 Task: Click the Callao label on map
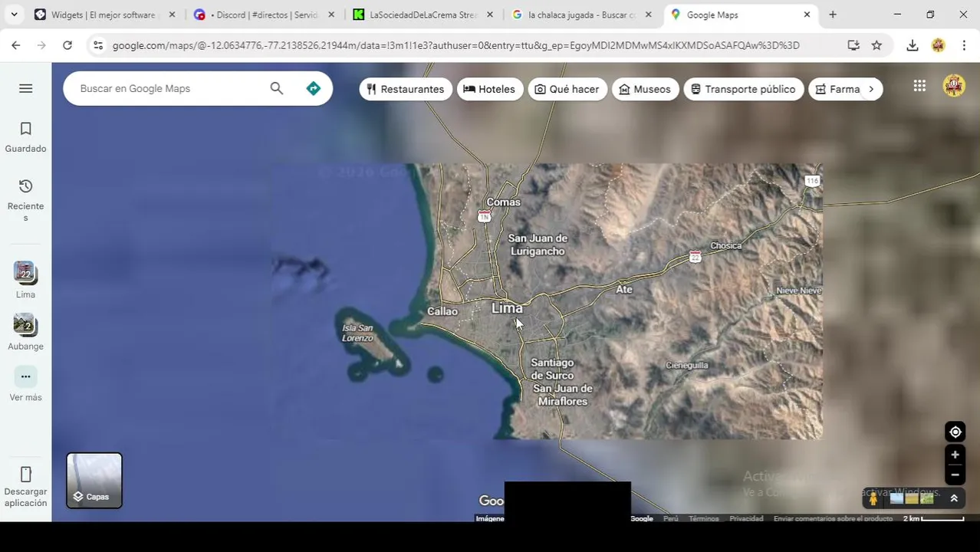tap(442, 311)
